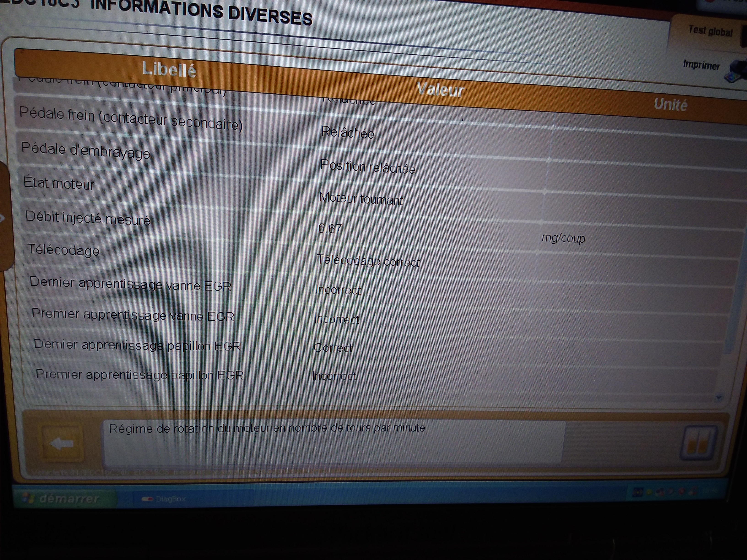Click the Imprimer button label
This screenshot has height=560, width=747.
tap(701, 65)
